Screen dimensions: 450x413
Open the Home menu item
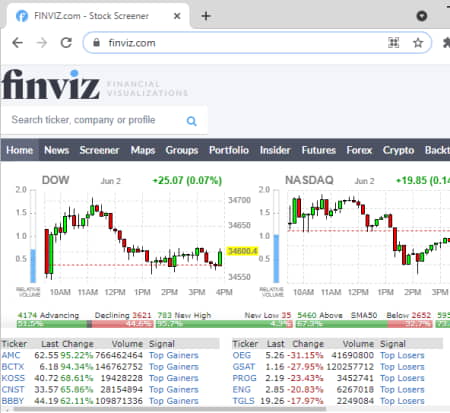coord(19,150)
